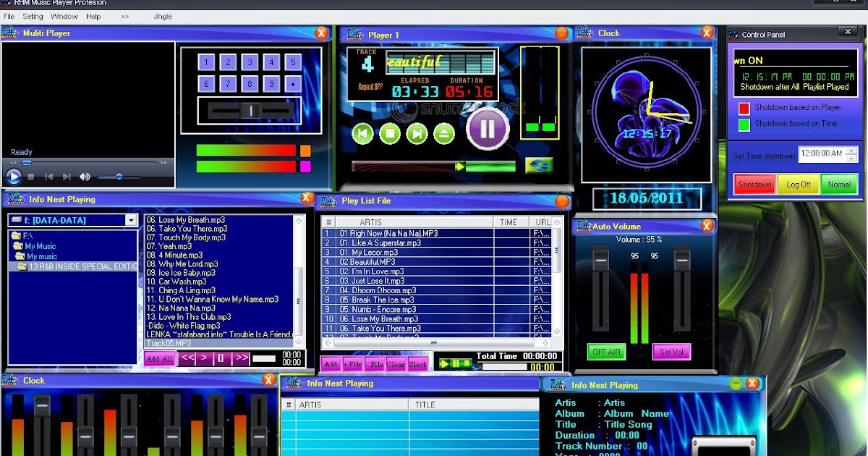Adjust the Multi Player crossfader slider
Viewport: 868px width, 456px height.
(250, 110)
